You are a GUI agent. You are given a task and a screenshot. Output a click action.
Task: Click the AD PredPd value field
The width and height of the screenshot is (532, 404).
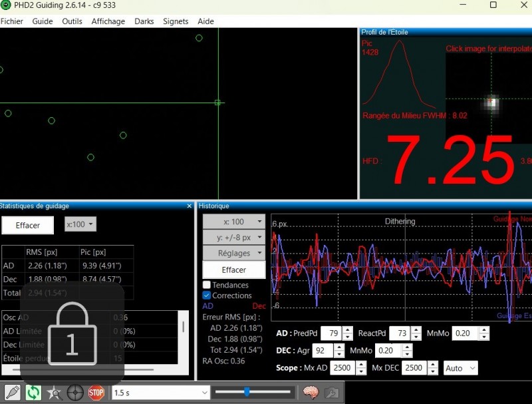331,333
